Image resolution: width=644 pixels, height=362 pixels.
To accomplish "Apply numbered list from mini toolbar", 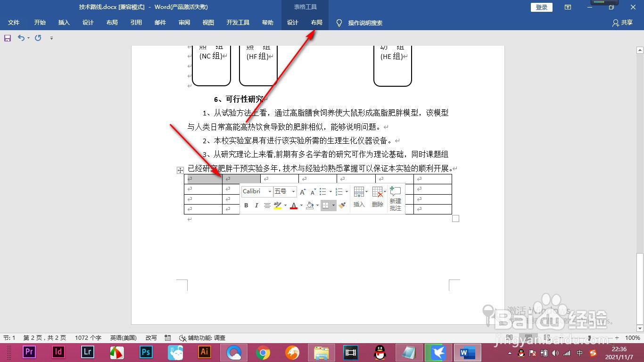I will tap(339, 191).
